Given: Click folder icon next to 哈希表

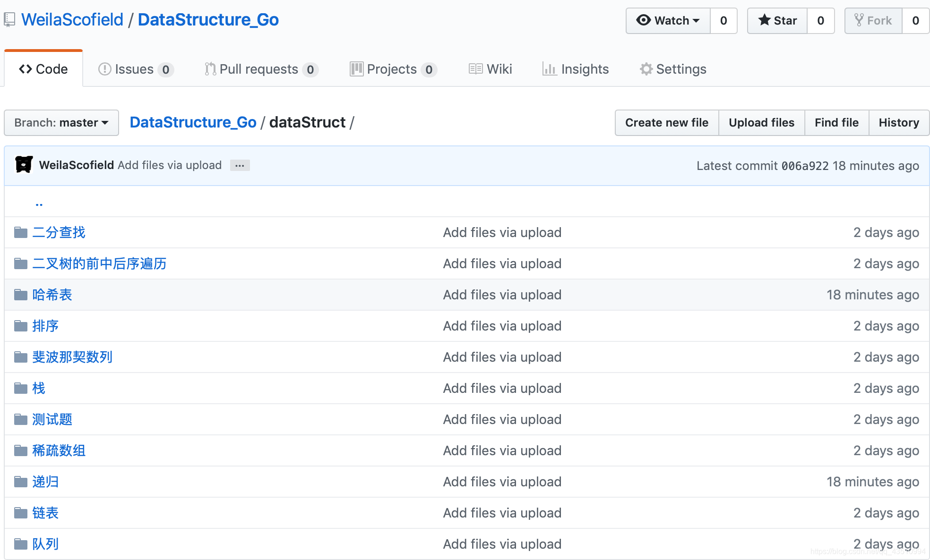Looking at the screenshot, I should [x=21, y=295].
